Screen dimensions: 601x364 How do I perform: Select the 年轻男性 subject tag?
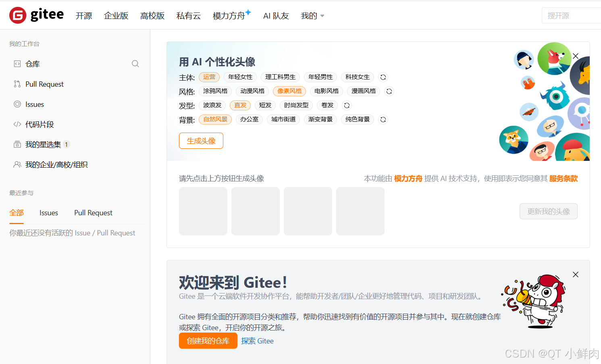click(x=320, y=77)
